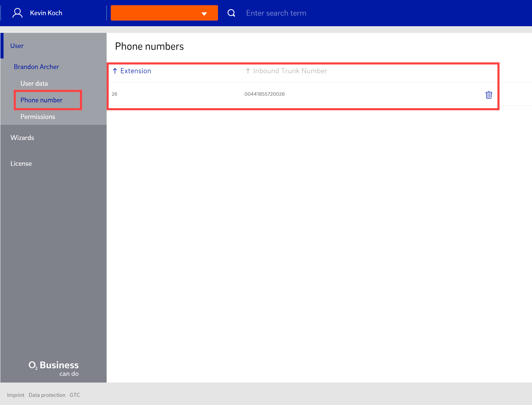Open the Data protection footer link
The image size is (532, 405).
pos(47,395)
